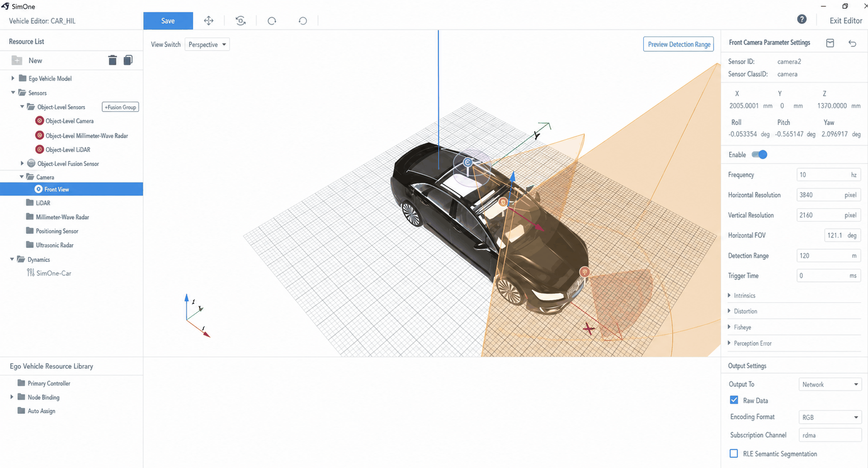Collapse the Dynamics tree node
868x468 pixels.
pos(12,259)
